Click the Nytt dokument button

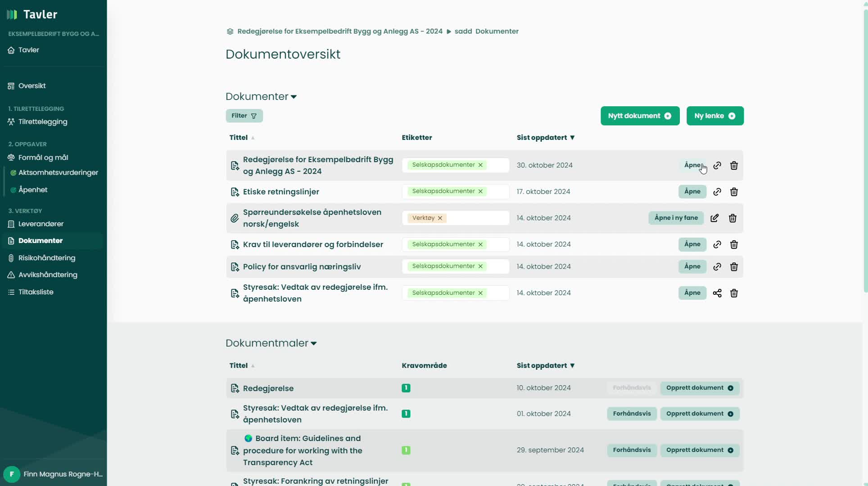[x=640, y=116]
